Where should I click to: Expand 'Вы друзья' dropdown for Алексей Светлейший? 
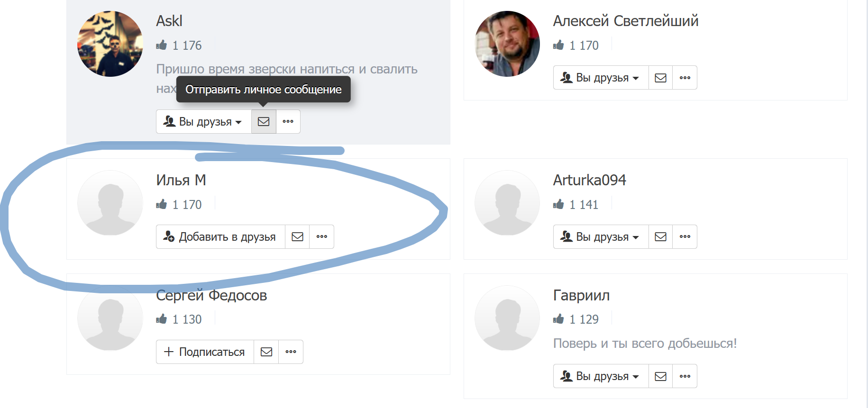coord(601,78)
